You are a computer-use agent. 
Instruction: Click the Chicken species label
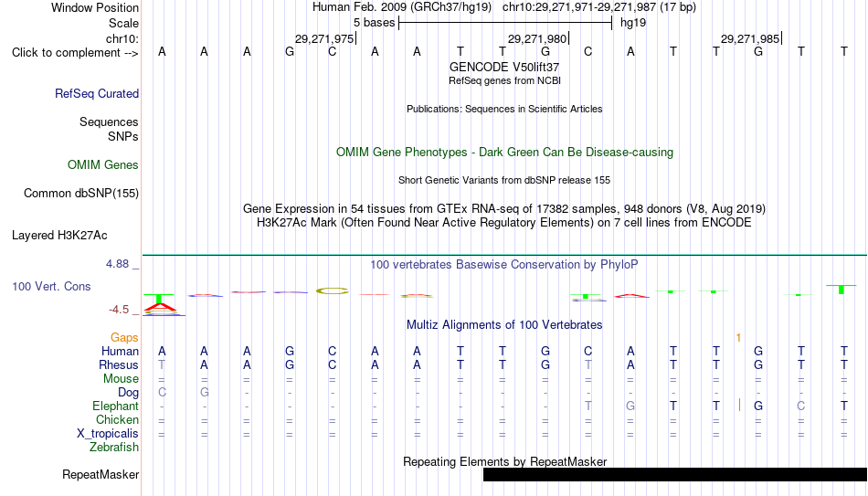[117, 420]
